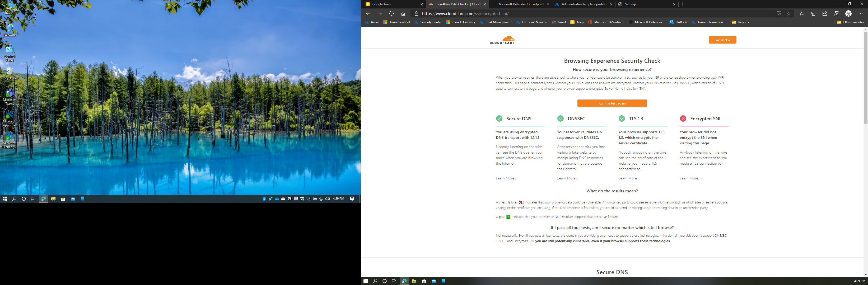Image resolution: width=868 pixels, height=285 pixels.
Task: Switch to the Microsoft Defender for Endpoint tab
Action: [x=521, y=4]
